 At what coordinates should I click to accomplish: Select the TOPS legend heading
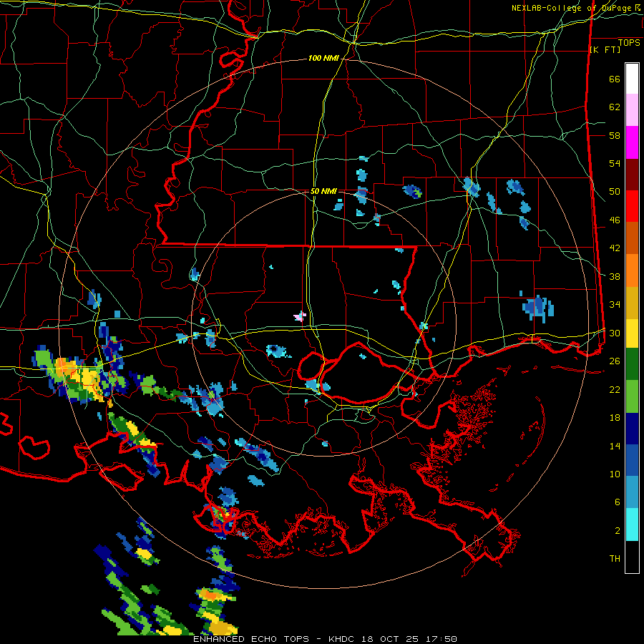coord(629,42)
